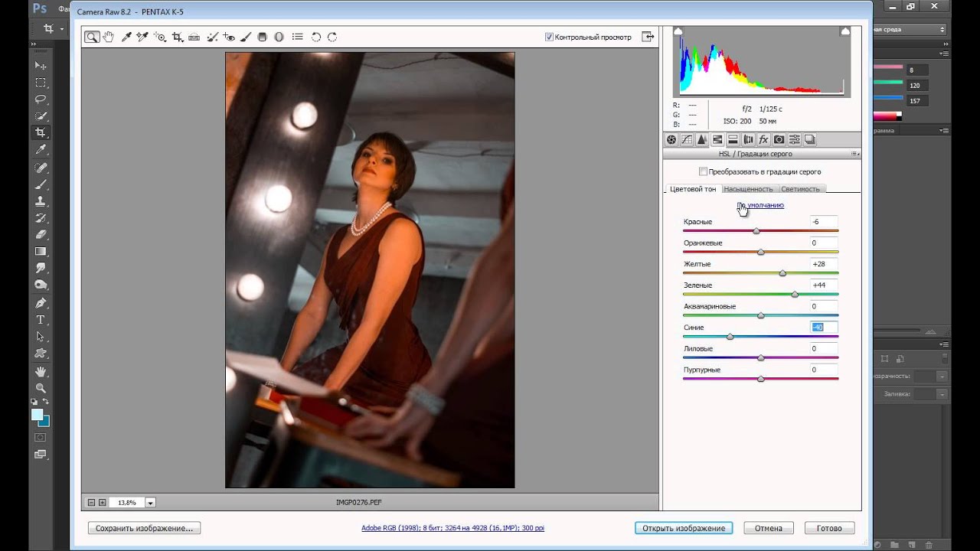
Task: Click the 'Аквамариновые' value field
Action: (824, 306)
